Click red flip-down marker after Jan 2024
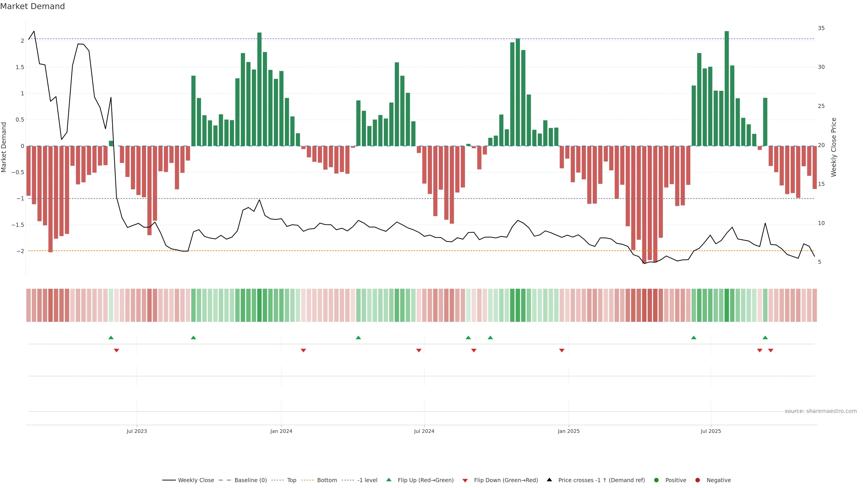The image size is (868, 488). 303,351
